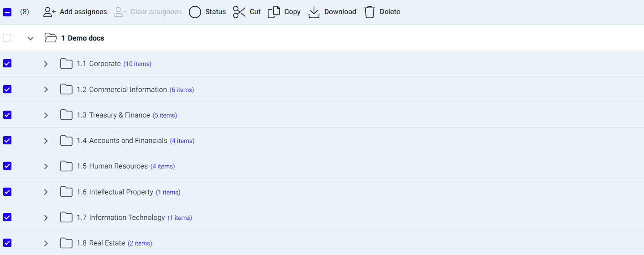The image size is (644, 255).
Task: Expand the 1.3 Treasury & Finance folder
Action: (46, 115)
